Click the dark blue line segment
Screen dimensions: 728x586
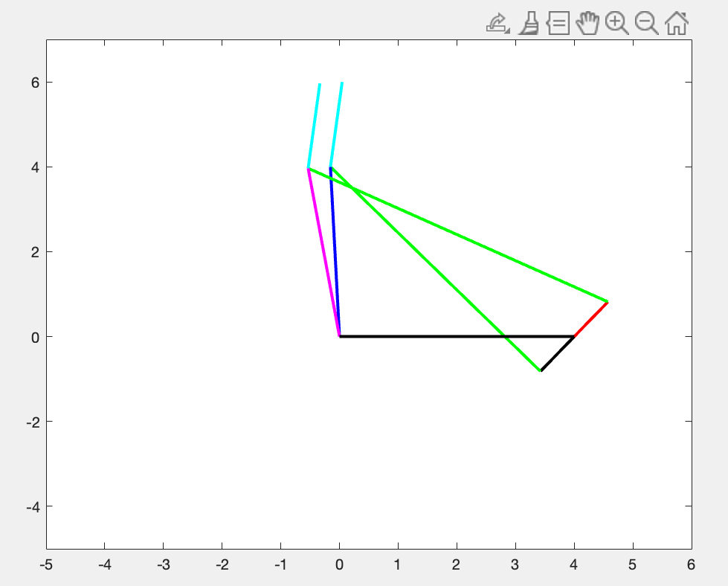pos(335,251)
